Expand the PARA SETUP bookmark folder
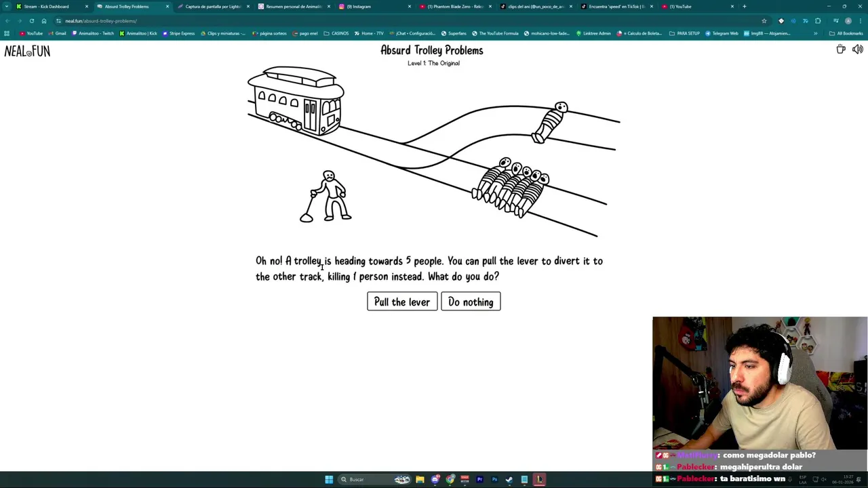The image size is (868, 488). [685, 33]
